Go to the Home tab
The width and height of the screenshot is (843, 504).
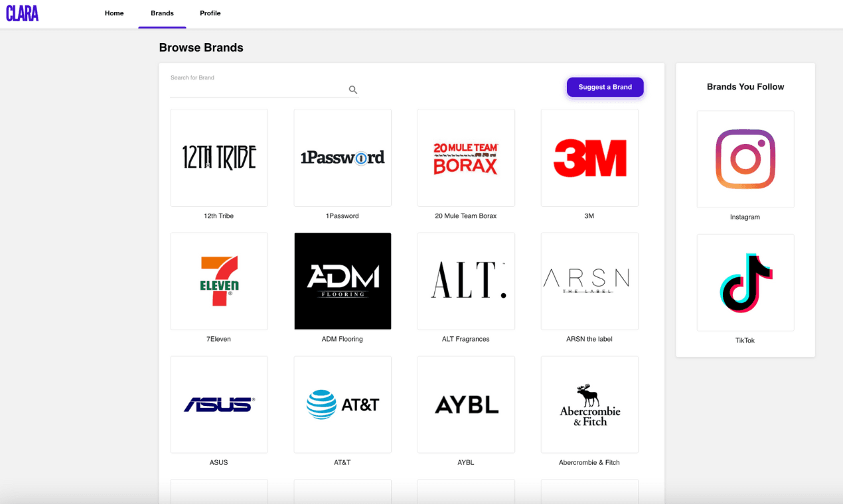pos(114,13)
